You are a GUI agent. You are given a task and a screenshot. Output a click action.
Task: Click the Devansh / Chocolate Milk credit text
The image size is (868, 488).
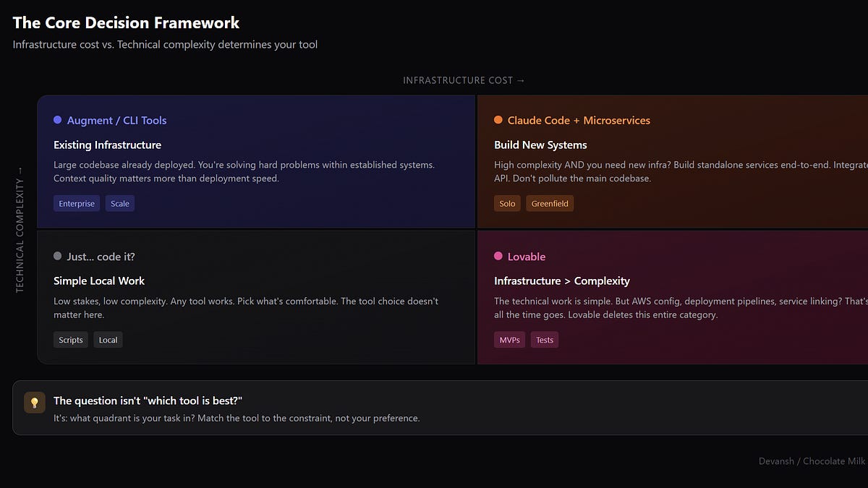coord(812,461)
